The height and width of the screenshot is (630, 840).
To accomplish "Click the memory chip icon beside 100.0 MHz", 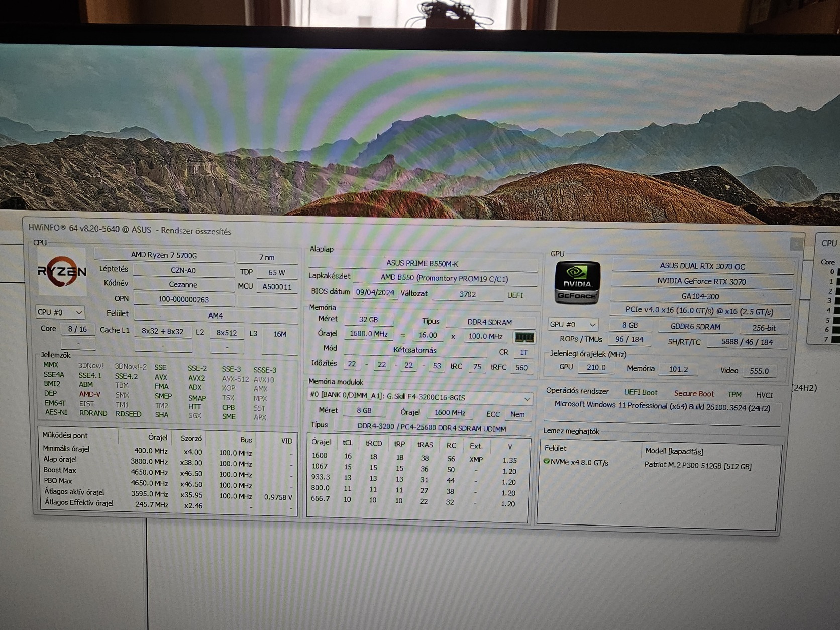I will (524, 337).
